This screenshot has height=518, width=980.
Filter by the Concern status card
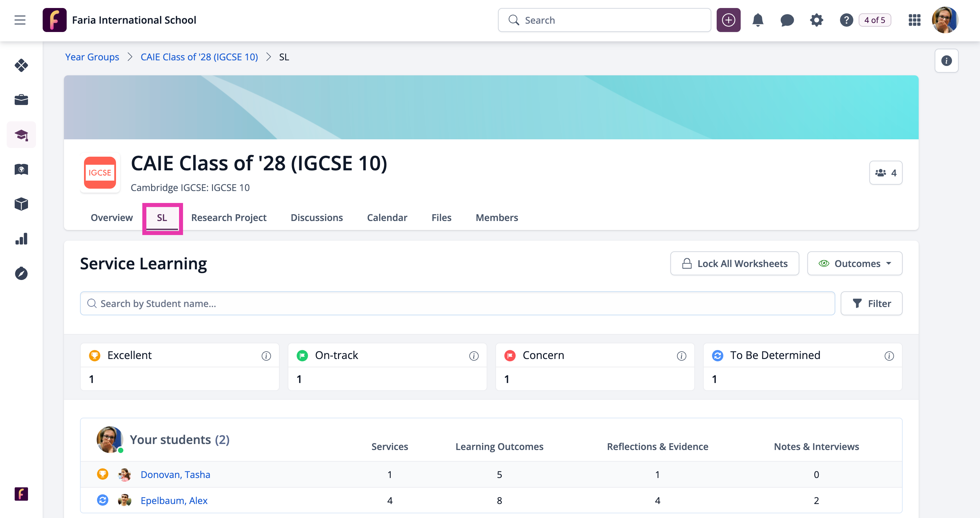(595, 367)
